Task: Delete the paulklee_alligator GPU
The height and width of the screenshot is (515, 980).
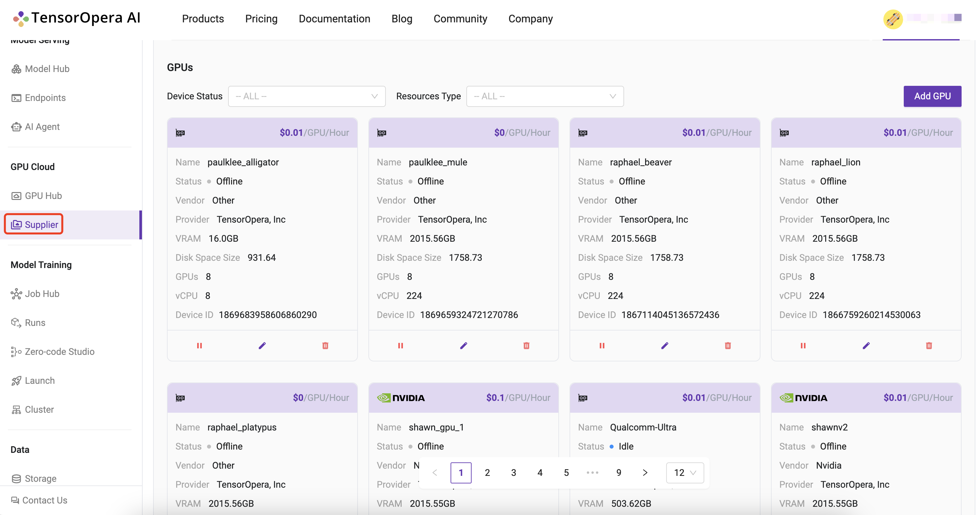Action: [325, 346]
